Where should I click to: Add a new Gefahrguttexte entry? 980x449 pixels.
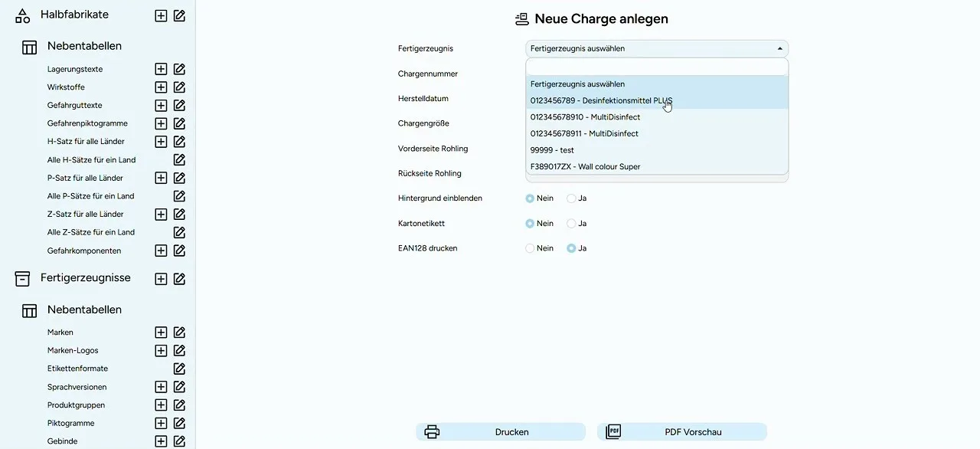tap(161, 106)
